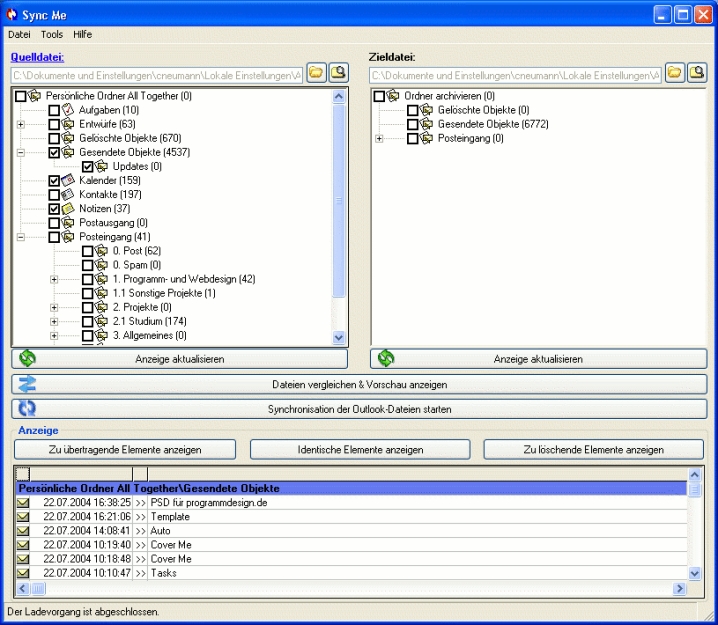The height and width of the screenshot is (625, 718).
Task: Click the target file search icon
Action: click(x=697, y=74)
